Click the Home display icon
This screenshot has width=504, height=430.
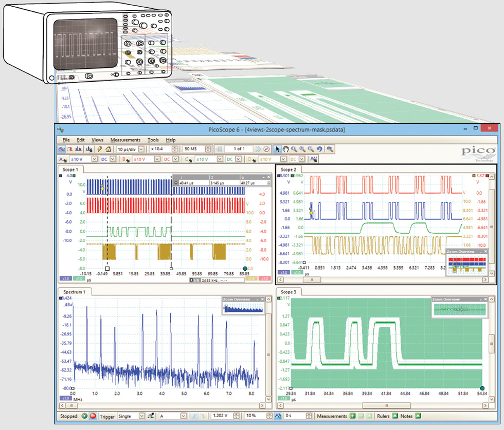(109, 149)
